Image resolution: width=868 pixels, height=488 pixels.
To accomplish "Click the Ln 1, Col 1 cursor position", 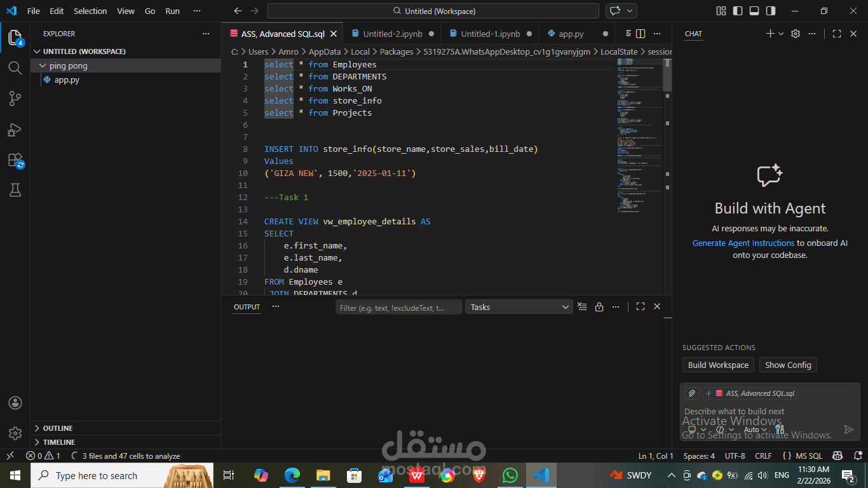I will 656,456.
